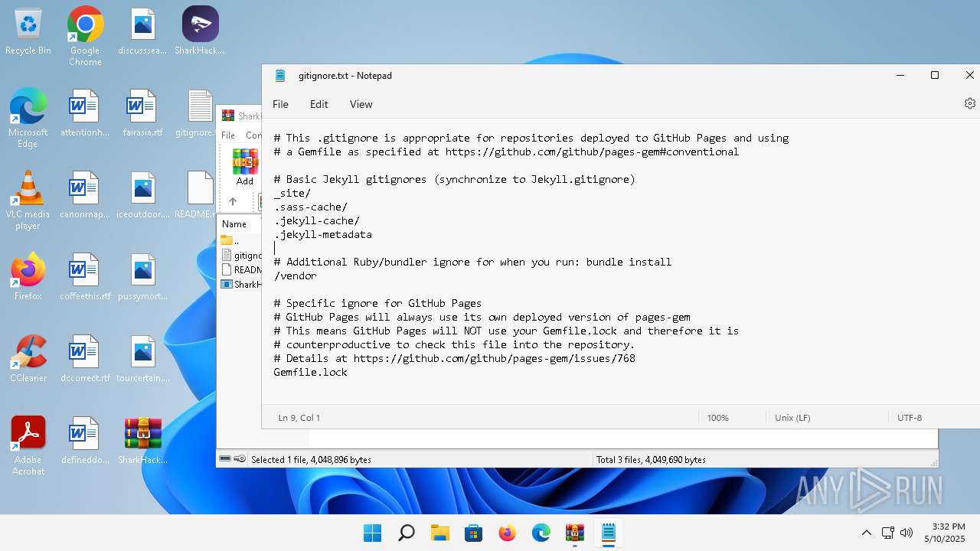Select defineddo Word document on desktop
Viewport: 980px width, 551px height.
tap(85, 442)
